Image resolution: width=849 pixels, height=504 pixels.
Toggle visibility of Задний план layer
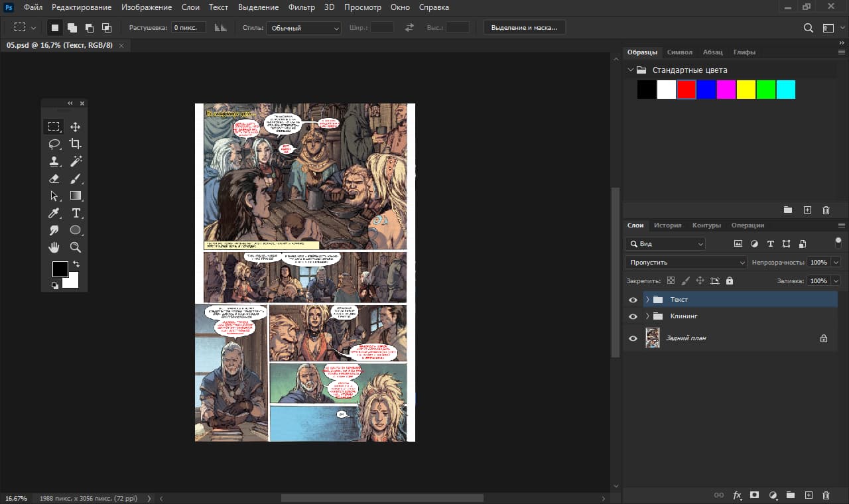click(x=633, y=338)
